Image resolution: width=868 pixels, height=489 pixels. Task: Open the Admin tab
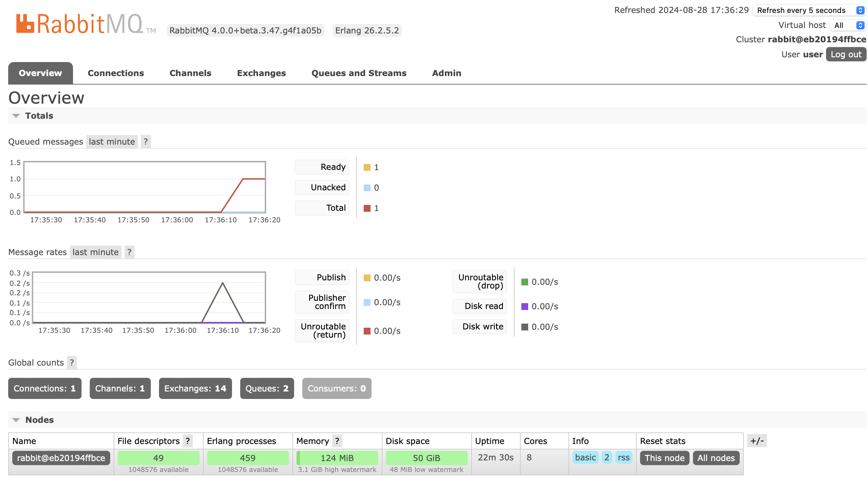[x=447, y=73]
